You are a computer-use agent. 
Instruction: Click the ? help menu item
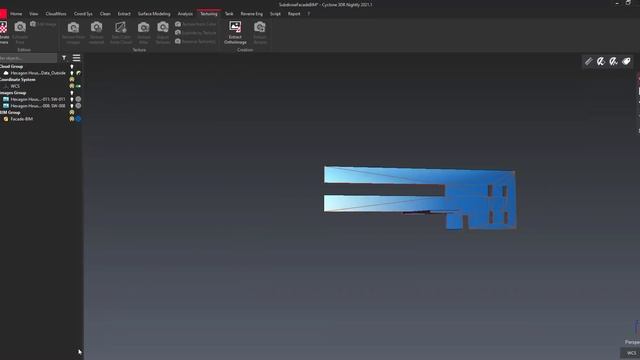coord(309,13)
